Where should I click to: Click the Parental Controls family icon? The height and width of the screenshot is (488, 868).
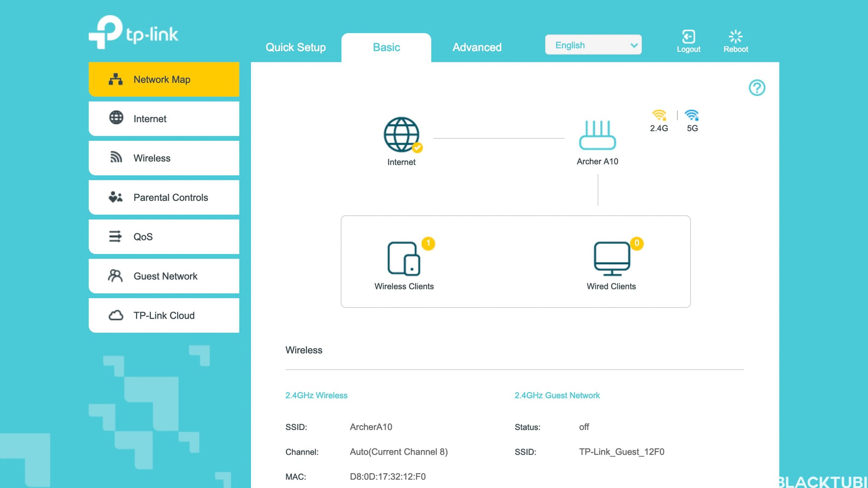coord(116,197)
